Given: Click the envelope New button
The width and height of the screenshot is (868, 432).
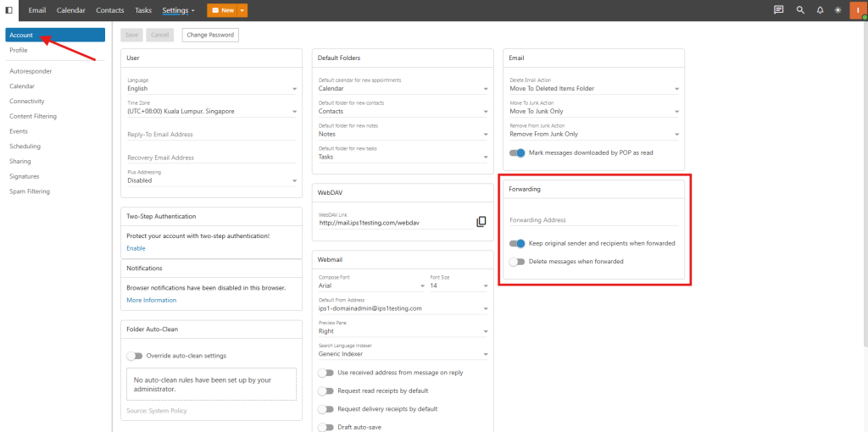Looking at the screenshot, I should [223, 10].
